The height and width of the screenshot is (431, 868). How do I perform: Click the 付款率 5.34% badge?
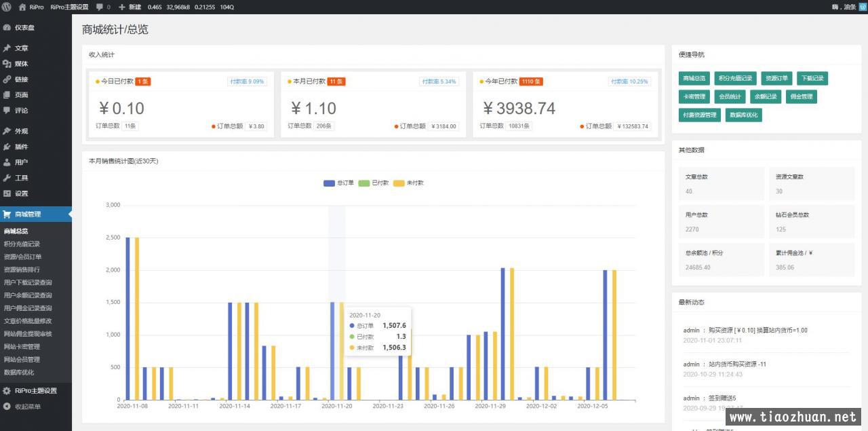[x=439, y=81]
